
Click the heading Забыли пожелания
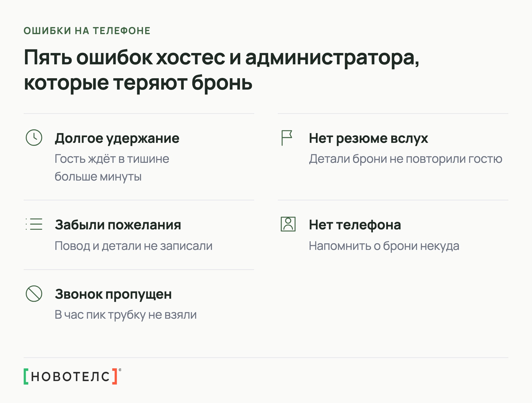coord(118,225)
